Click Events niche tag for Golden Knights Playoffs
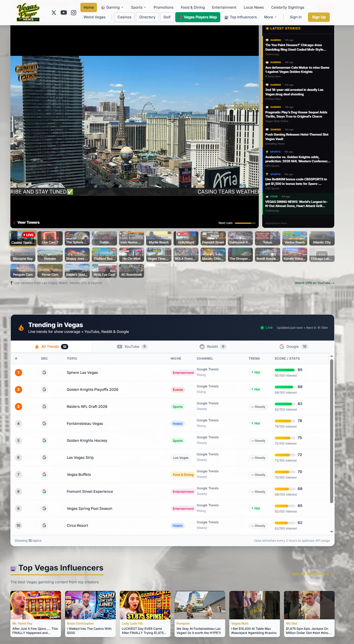Screen dimensions: 354x644 pyautogui.click(x=178, y=390)
